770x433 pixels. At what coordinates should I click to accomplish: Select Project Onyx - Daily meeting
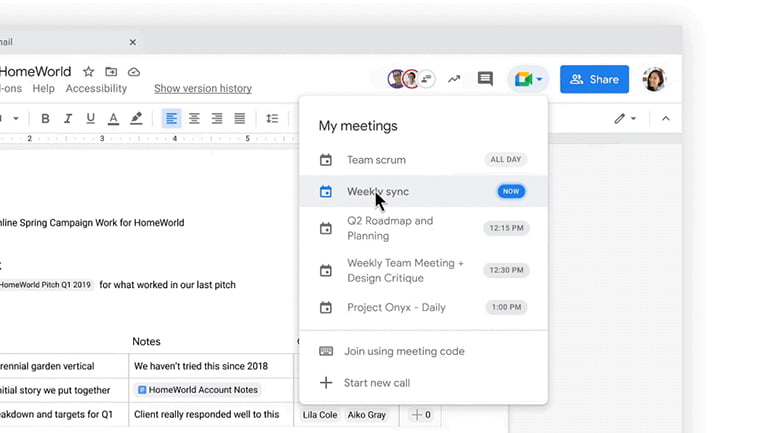pyautogui.click(x=423, y=307)
